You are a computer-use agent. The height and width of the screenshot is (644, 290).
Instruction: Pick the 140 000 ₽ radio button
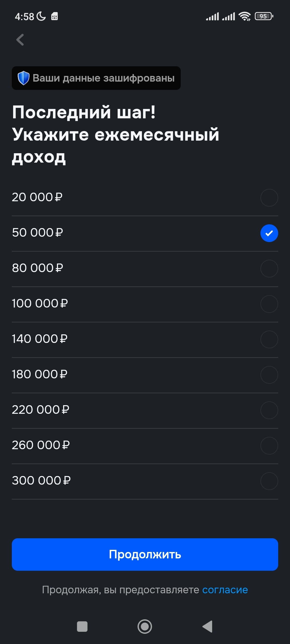pos(269,339)
